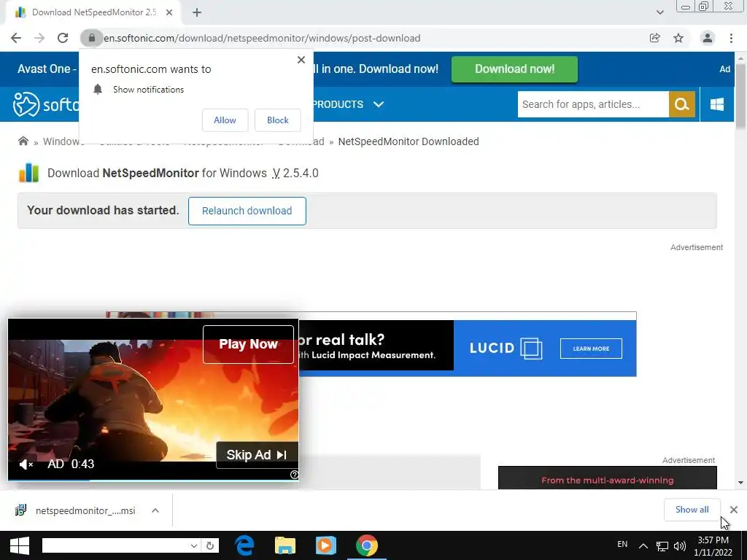
Task: Bookmark this page with the star
Action: coord(678,38)
